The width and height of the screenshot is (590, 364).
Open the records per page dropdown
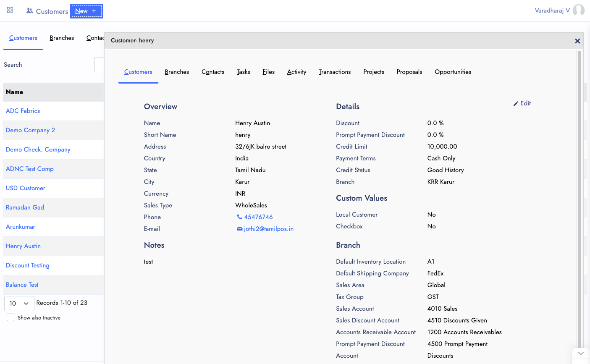[19, 303]
